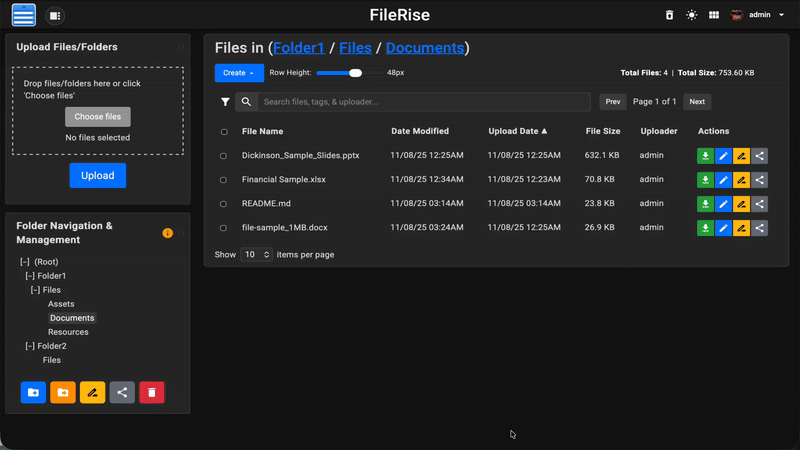This screenshot has height=450, width=800.
Task: Click the blue edit icon for README.md
Action: [x=723, y=204]
